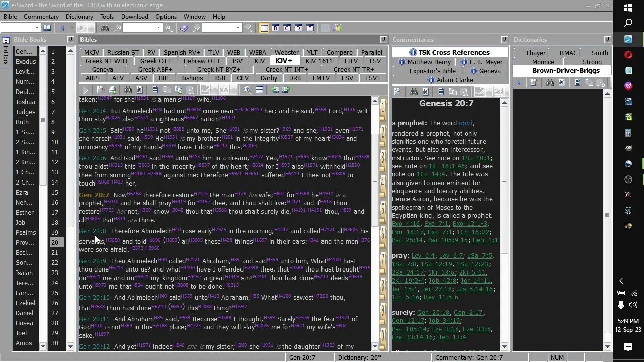Click the copy icon in Bibles toolbar
The width and height of the screenshot is (644, 362).
(x=167, y=90)
